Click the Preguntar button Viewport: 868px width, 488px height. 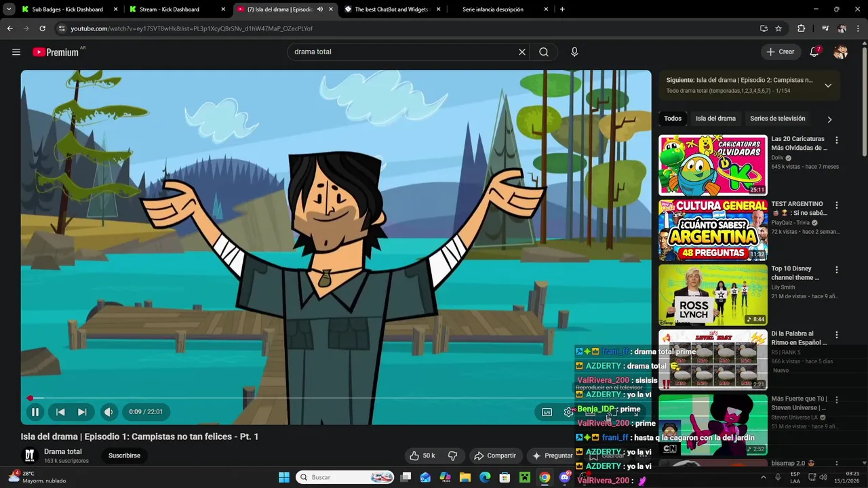(552, 455)
